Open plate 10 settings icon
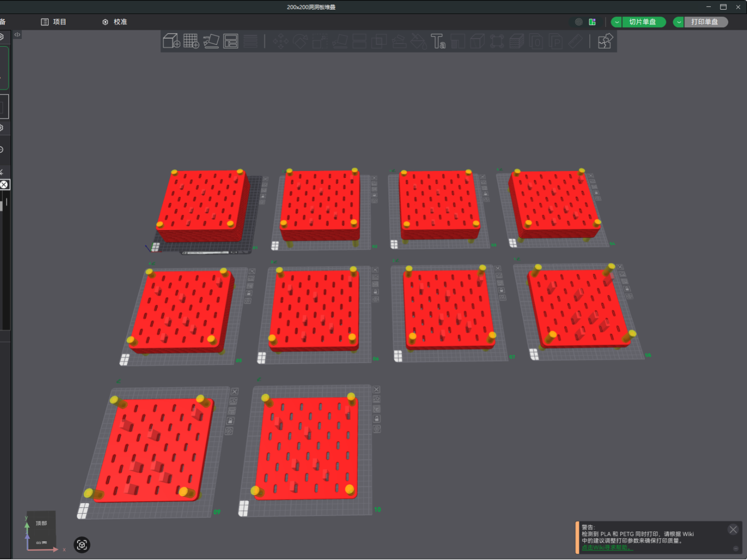Screen dimensions: 747x560 [377, 428]
